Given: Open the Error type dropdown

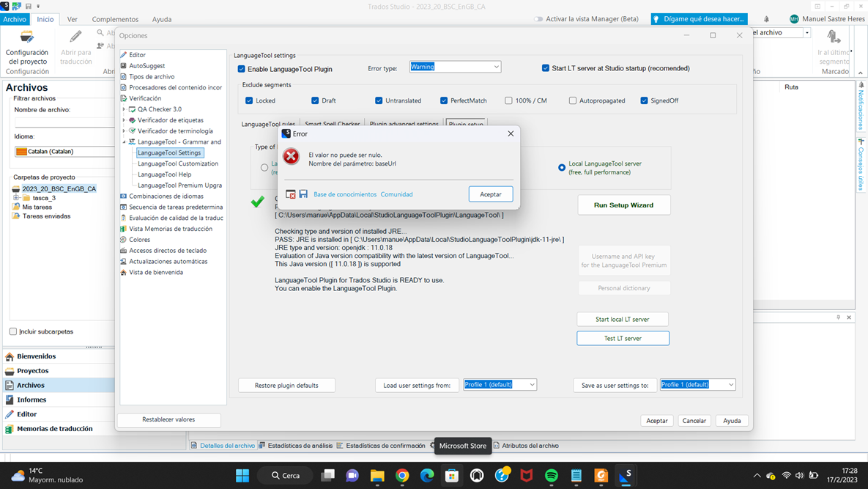Looking at the screenshot, I should coord(497,66).
